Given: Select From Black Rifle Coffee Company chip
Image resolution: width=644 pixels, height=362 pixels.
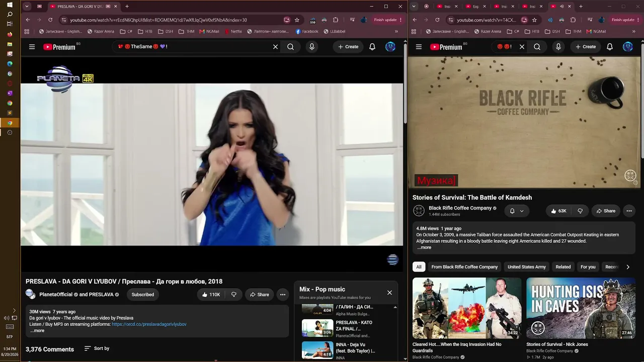Looking at the screenshot, I should coord(464,267).
